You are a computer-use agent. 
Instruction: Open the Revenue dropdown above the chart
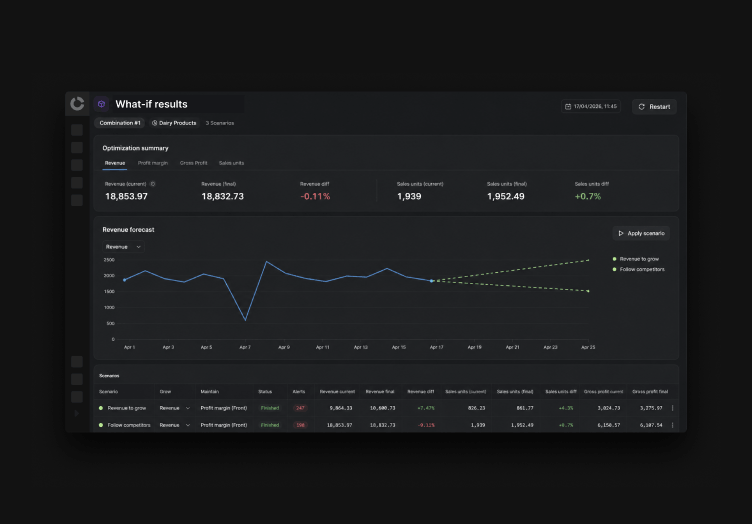pos(123,247)
